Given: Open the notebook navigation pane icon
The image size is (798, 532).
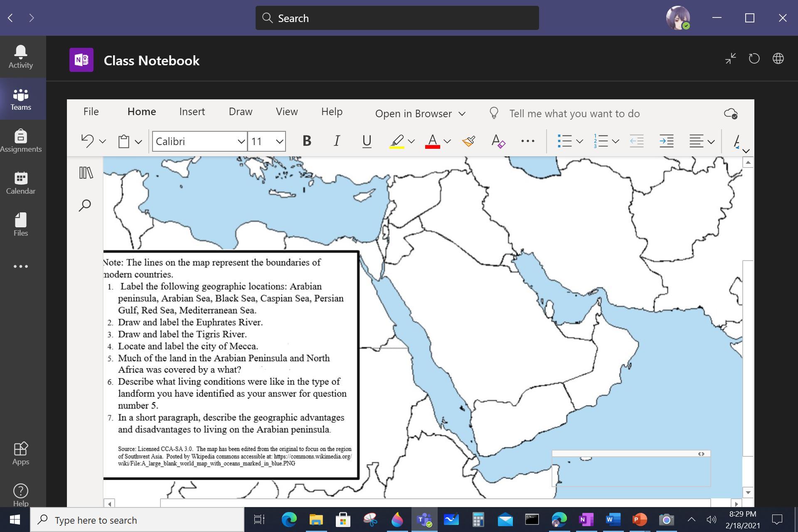Looking at the screenshot, I should pyautogui.click(x=86, y=173).
